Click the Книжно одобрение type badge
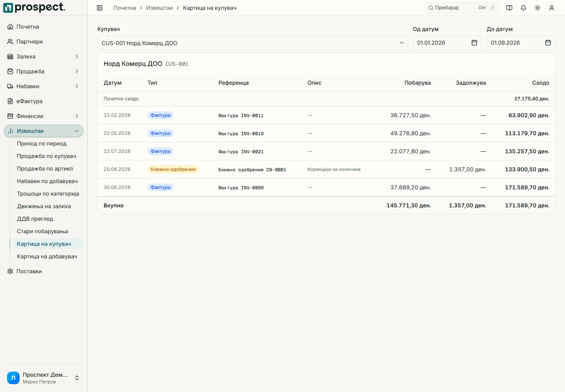Viewport: 565px width, 392px height. click(173, 169)
